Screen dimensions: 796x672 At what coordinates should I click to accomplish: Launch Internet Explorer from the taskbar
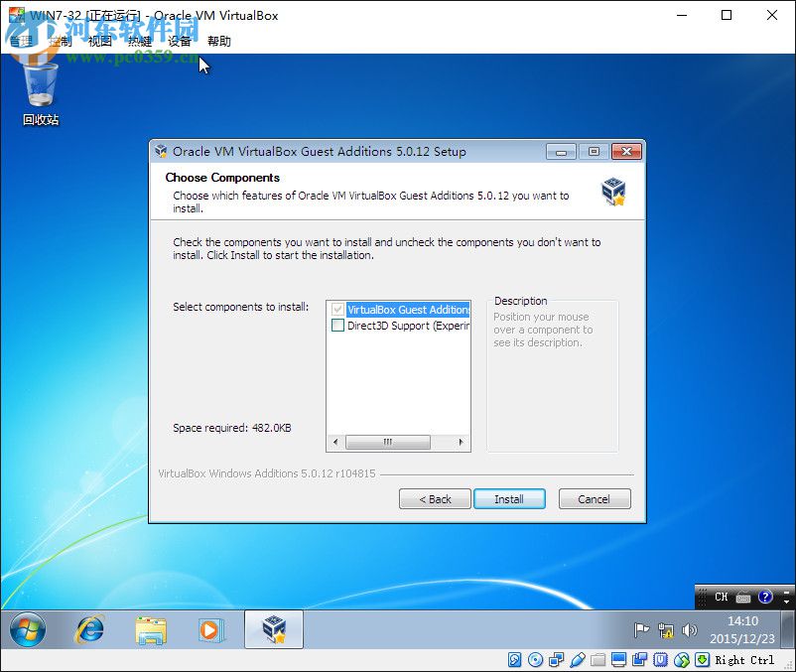click(90, 630)
